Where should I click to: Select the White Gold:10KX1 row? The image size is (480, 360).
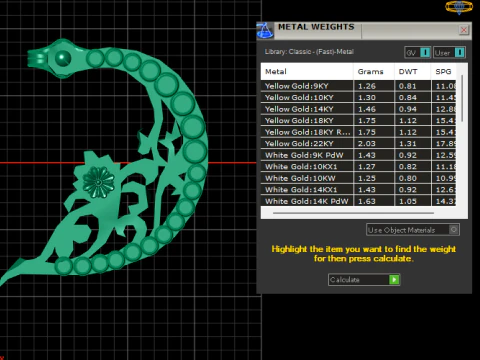pyautogui.click(x=358, y=167)
